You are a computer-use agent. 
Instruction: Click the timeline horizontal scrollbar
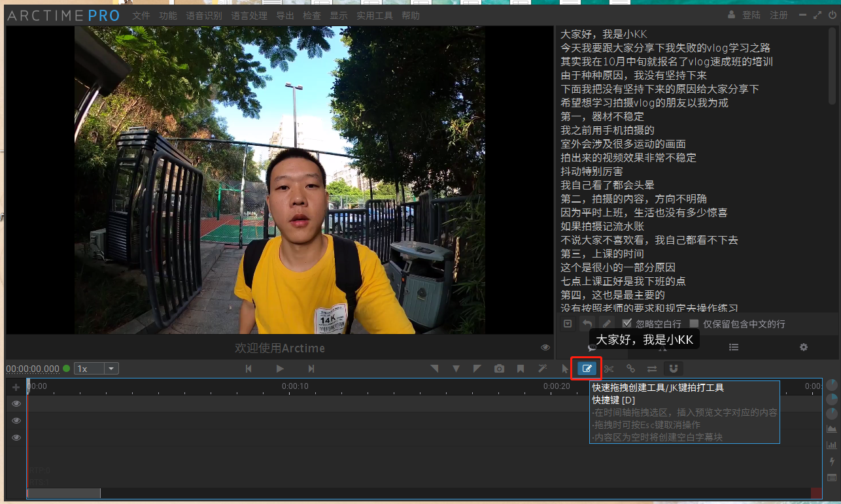coord(63,493)
